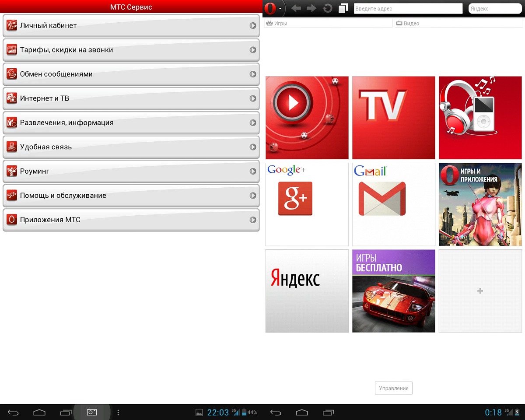Viewport: 525px width, 420px height.
Task: Open Игры бесплатно speed dial tile
Action: click(394, 291)
